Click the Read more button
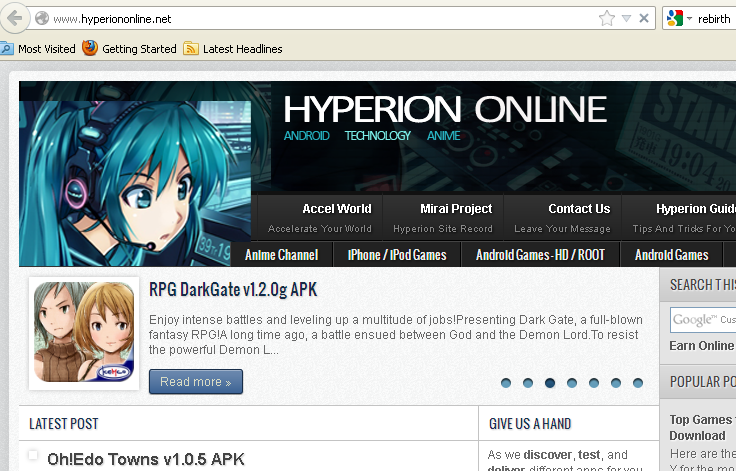736x471 pixels. coord(196,381)
